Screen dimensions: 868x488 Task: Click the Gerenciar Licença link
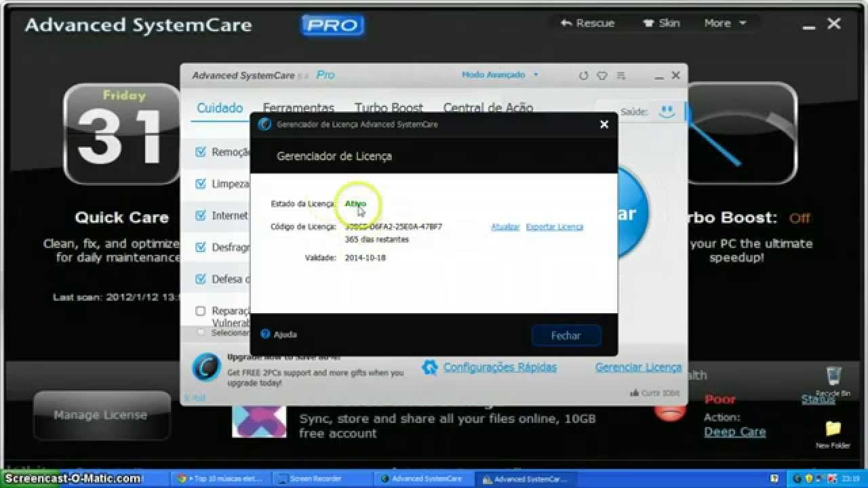pos(638,367)
